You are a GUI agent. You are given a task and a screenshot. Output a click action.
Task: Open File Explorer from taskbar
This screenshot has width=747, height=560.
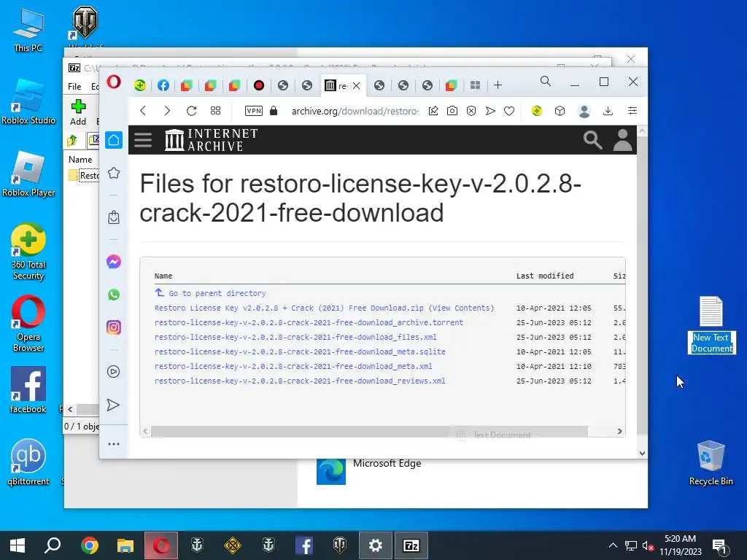[x=125, y=545]
